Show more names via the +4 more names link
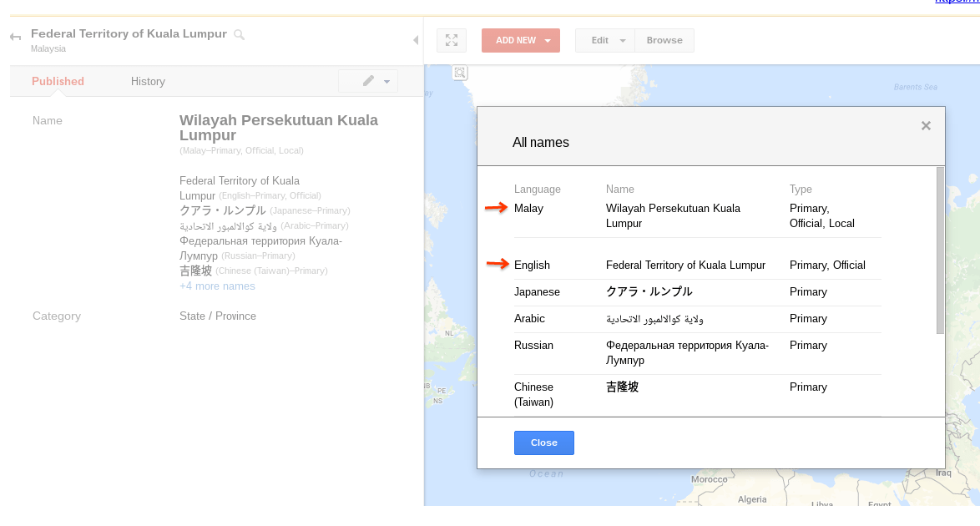 [217, 286]
